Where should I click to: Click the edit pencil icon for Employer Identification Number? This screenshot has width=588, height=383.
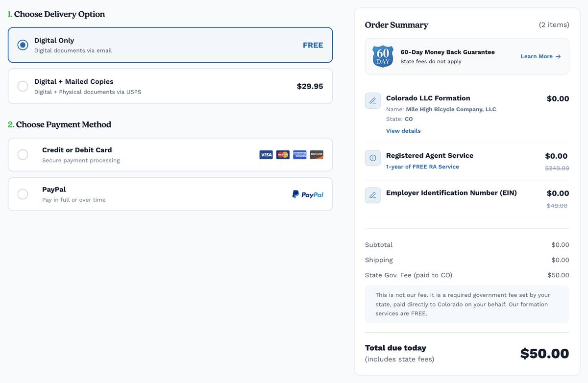pyautogui.click(x=373, y=195)
